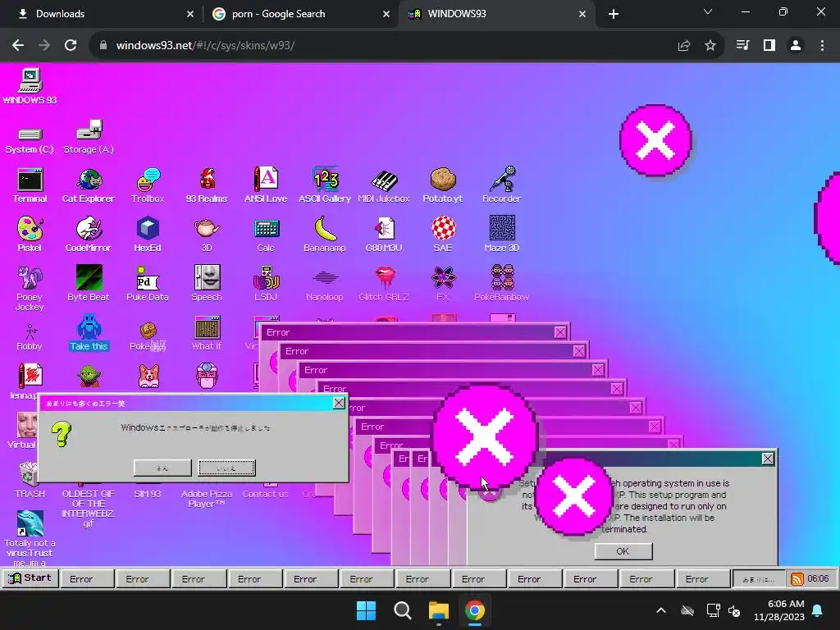The image size is (840, 630).
Task: Open the Chrome three-dot menu
Action: pyautogui.click(x=822, y=46)
